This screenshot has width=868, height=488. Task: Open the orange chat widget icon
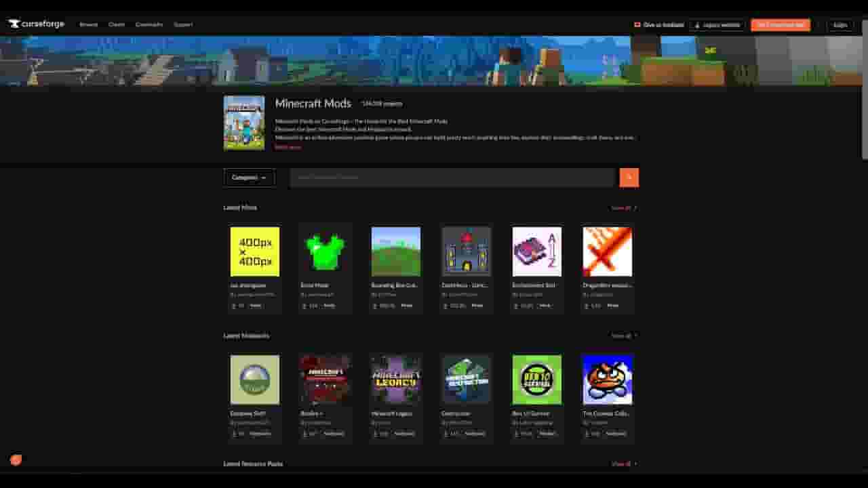pyautogui.click(x=16, y=460)
